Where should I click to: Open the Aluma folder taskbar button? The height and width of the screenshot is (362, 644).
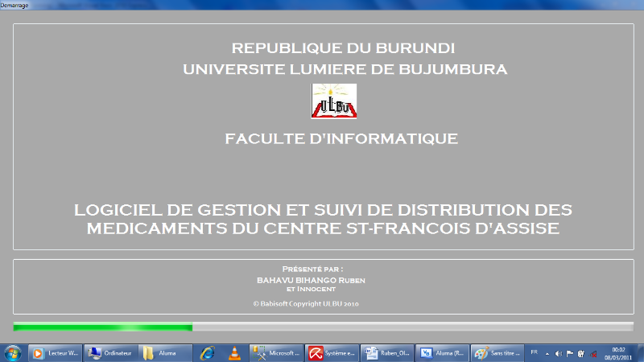click(166, 353)
